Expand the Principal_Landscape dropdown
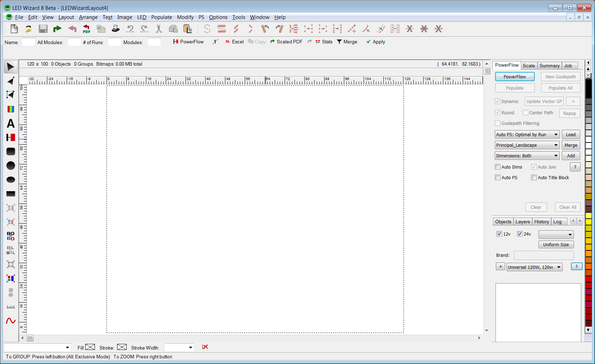Screen dimensions: 595x364 [x=527, y=145]
